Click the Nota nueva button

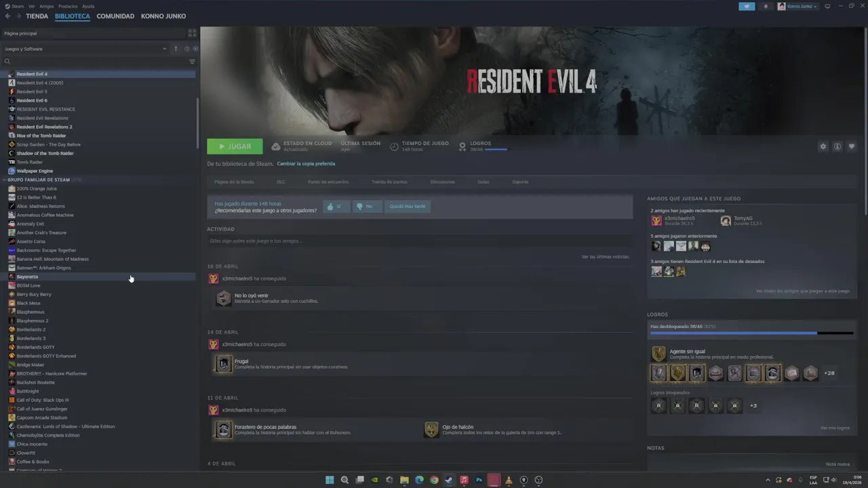pos(837,464)
